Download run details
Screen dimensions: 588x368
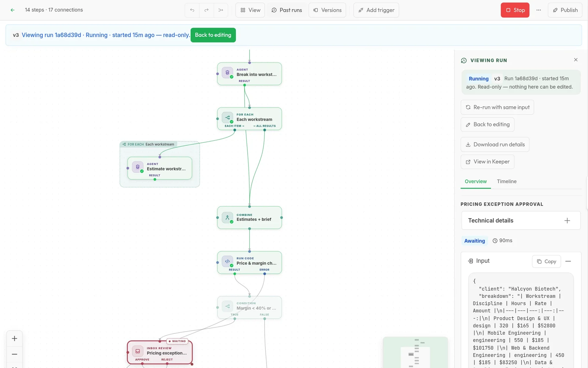coord(495,144)
